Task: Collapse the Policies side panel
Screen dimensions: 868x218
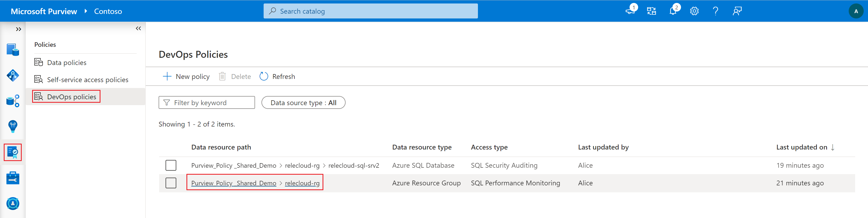Action: point(138,29)
